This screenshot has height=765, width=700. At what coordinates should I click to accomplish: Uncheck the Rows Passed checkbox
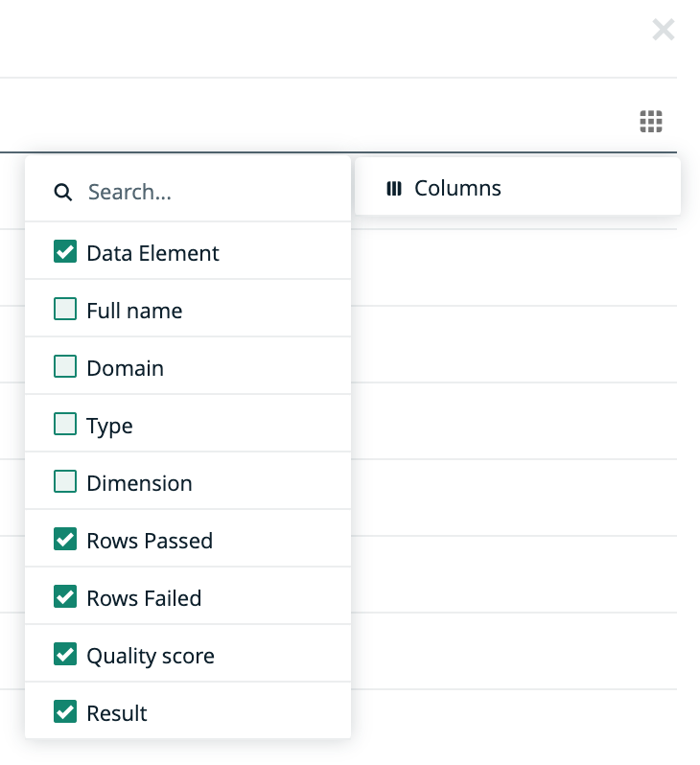(x=65, y=540)
